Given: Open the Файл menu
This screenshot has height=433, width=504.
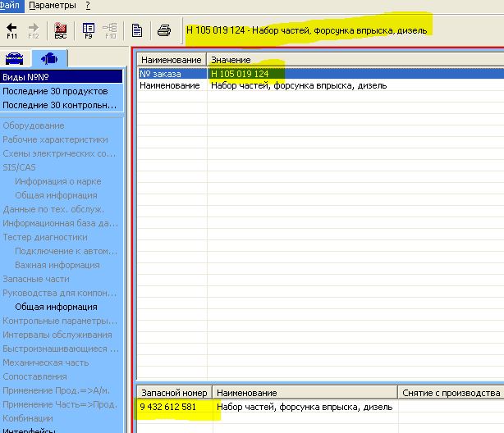Looking at the screenshot, I should [x=11, y=5].
